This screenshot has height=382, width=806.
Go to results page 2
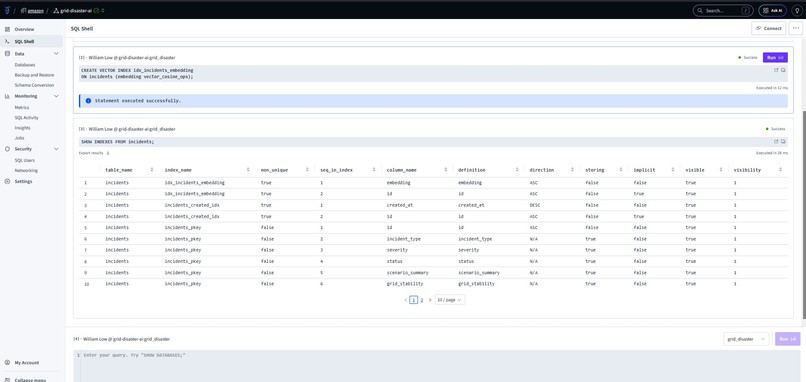(x=422, y=300)
